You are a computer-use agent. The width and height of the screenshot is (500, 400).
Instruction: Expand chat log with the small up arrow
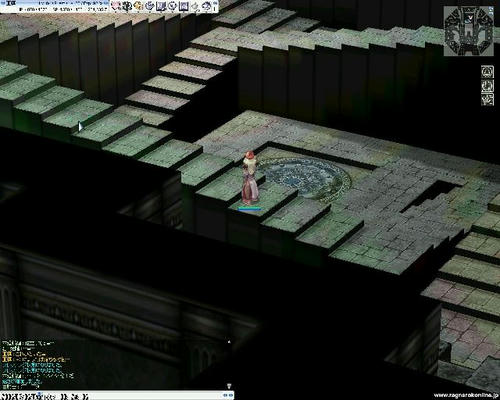229,341
